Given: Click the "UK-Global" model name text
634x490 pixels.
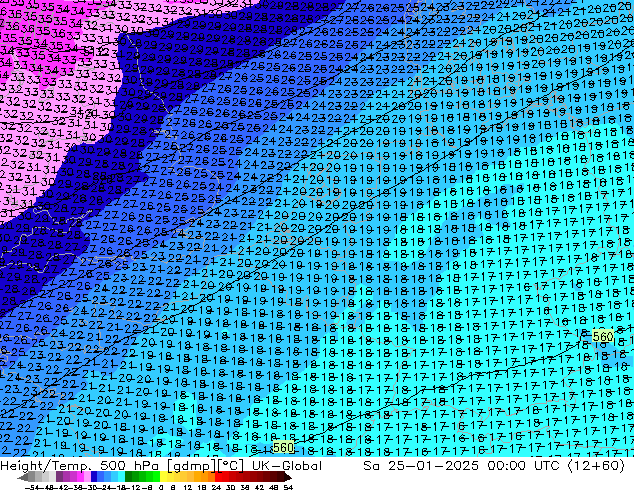Looking at the screenshot, I should point(287,466).
